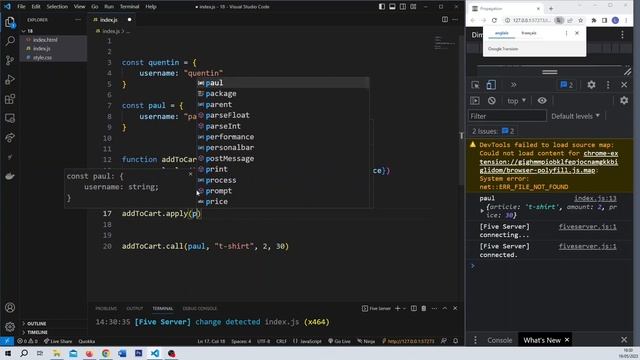Toggle live expression eye icon
Viewport: 640px width, 360px height.
click(542, 100)
